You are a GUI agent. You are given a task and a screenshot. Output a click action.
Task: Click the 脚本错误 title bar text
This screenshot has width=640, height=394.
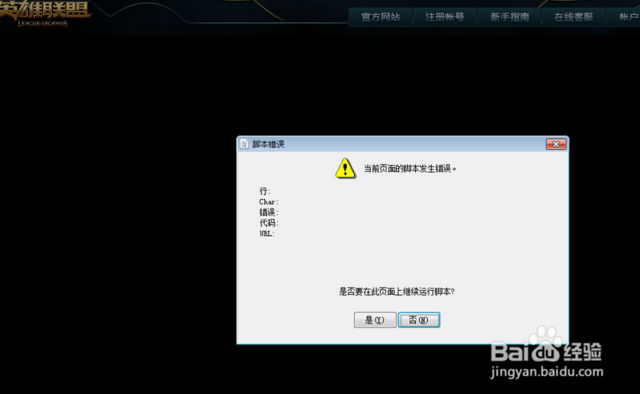tap(268, 144)
